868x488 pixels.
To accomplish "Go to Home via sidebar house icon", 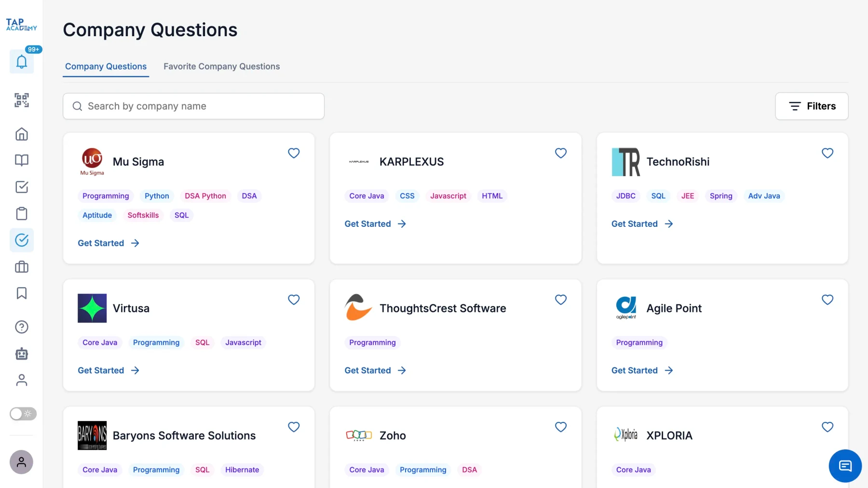I will (22, 134).
